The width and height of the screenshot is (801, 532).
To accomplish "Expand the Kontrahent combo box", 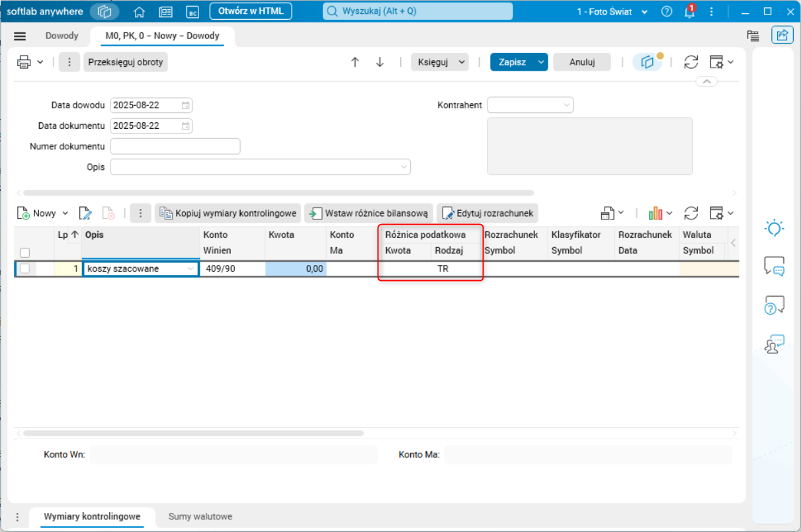I will point(567,105).
